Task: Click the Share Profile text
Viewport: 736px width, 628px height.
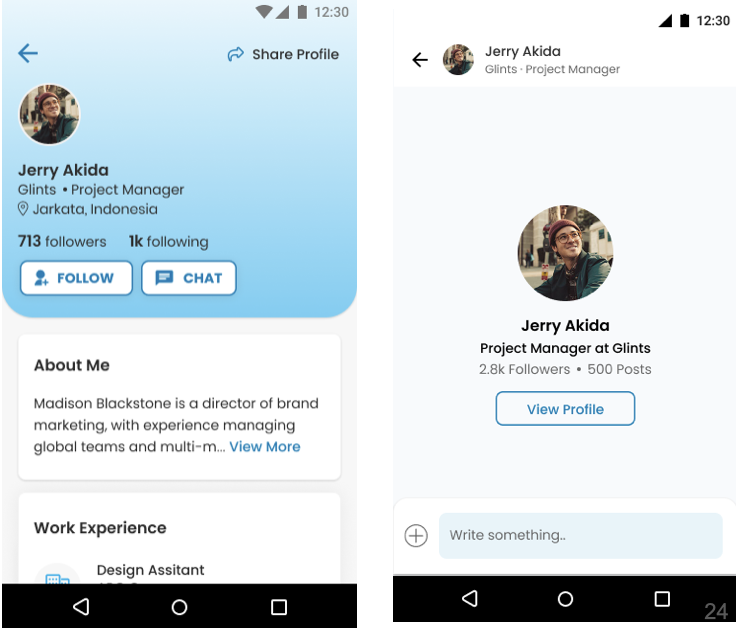Action: (x=295, y=54)
